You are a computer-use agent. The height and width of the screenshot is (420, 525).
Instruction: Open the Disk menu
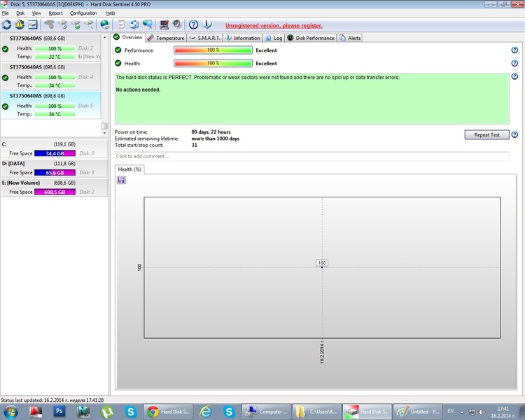20,13
